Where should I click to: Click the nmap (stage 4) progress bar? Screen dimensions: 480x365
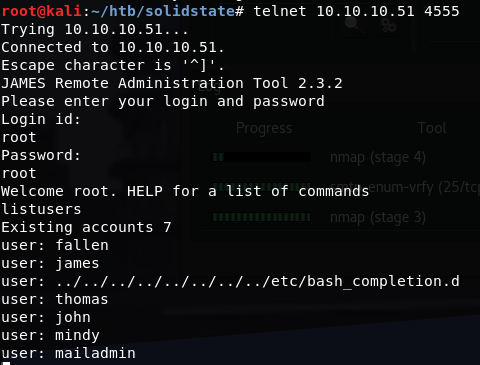tap(262, 157)
